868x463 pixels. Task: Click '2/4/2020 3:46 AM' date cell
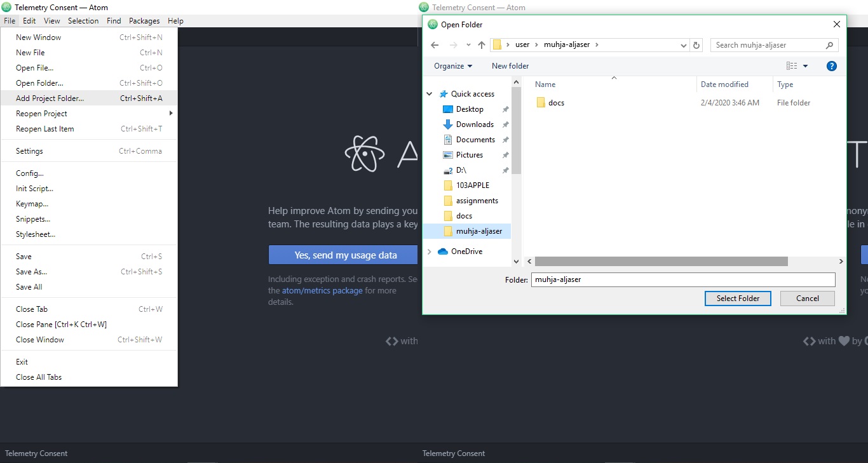730,103
